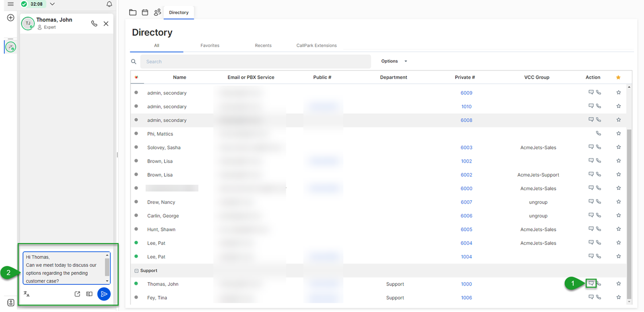Click the message box scroll-up arrow
Image resolution: width=644 pixels, height=312 pixels.
(x=107, y=255)
